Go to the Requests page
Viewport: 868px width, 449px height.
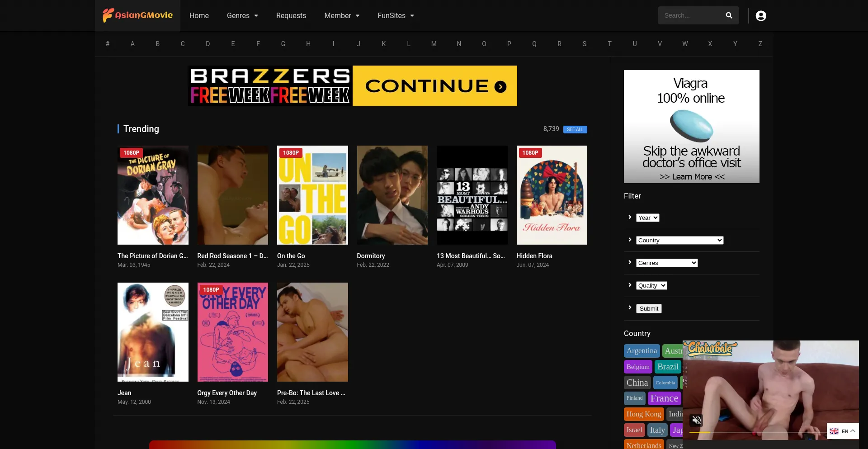point(291,16)
